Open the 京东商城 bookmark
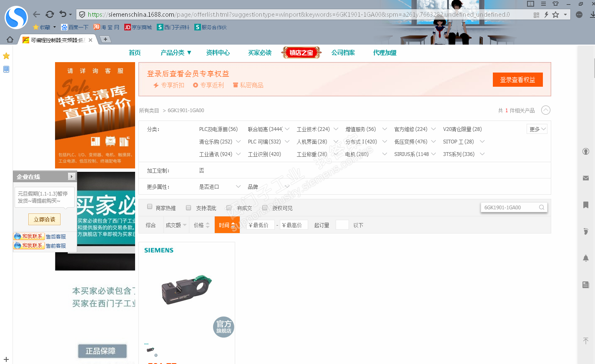595x364 pixels. (138, 28)
